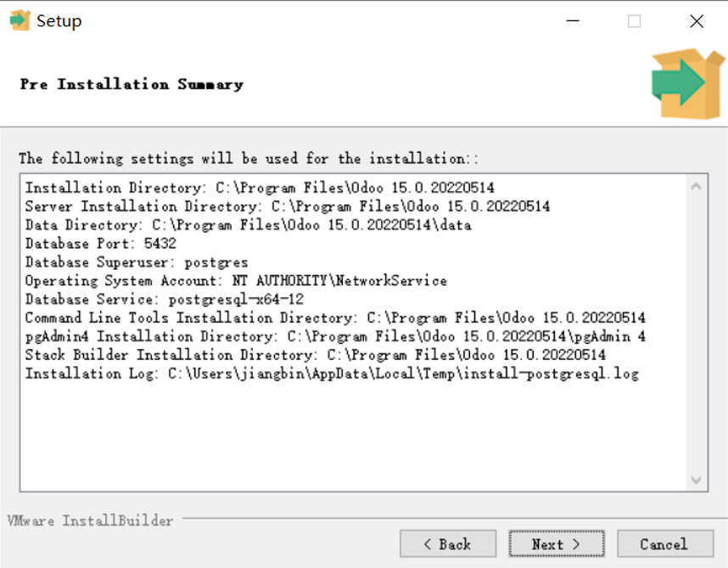Select the Data Directory line
728x568 pixels.
[x=248, y=225]
